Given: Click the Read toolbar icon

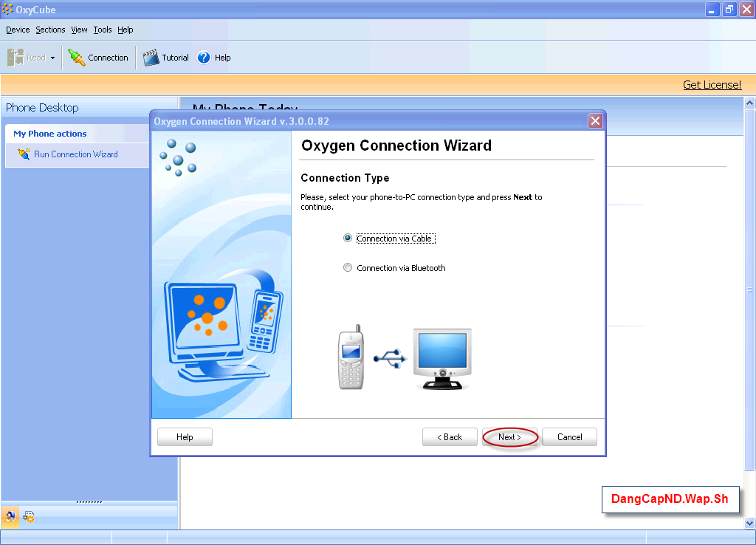Looking at the screenshot, I should (x=16, y=58).
